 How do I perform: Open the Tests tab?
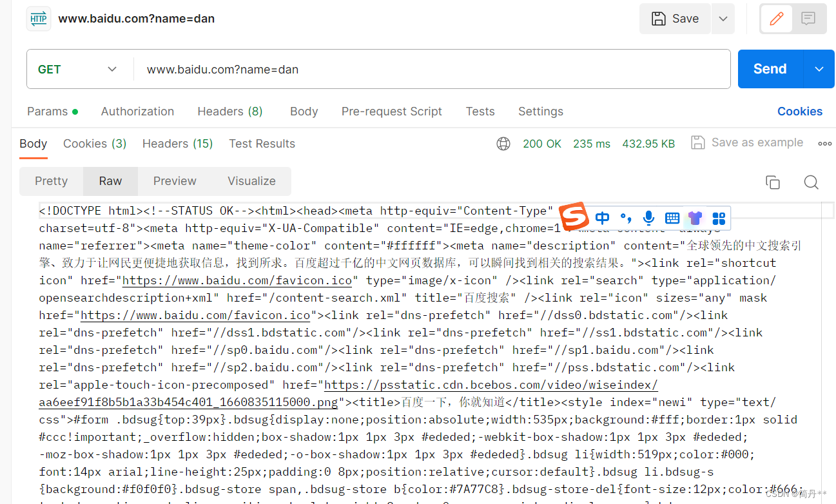480,111
